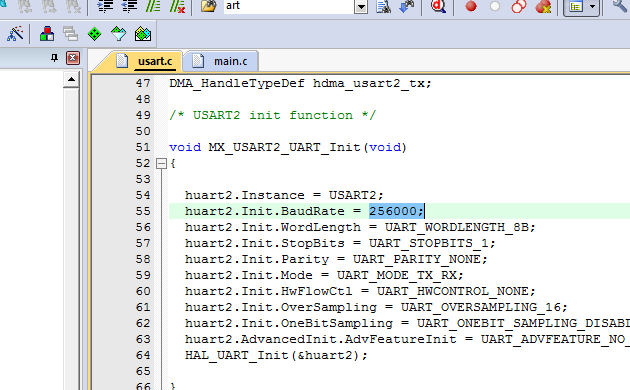Click the Disable all breakpoints double circle icon
This screenshot has width=630, height=390.
519,6
